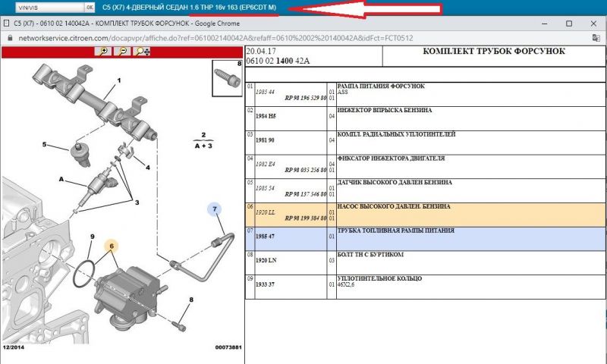This screenshot has height=364, width=607.
Task: Click the zoom-and-pan magnifier icon
Action: (x=141, y=52)
